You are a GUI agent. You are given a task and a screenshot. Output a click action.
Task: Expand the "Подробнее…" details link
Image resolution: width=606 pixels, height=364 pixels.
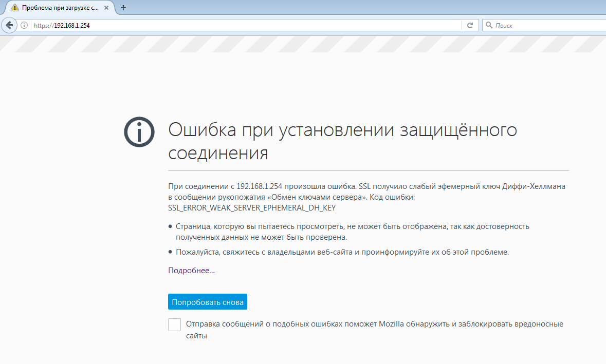coord(191,271)
